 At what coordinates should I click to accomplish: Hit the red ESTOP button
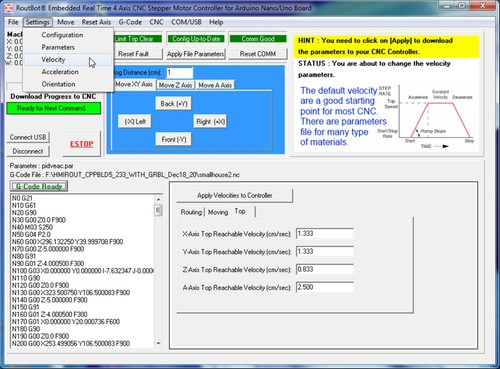[82, 144]
